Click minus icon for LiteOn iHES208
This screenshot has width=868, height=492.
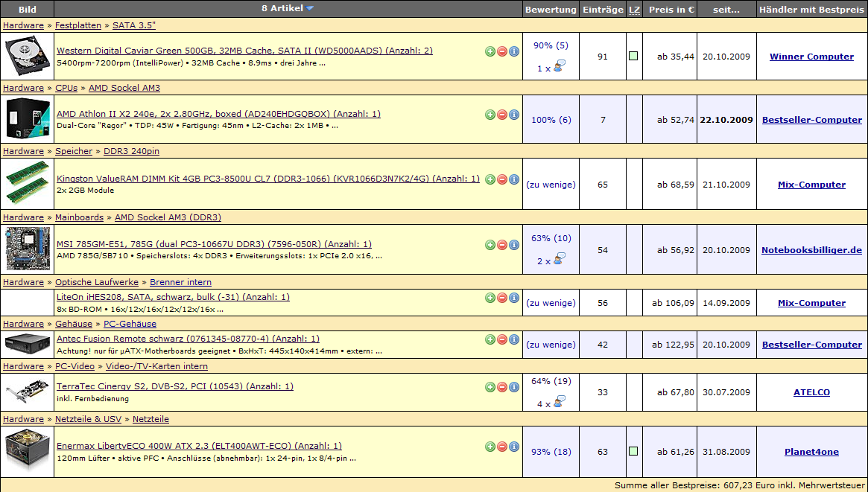[502, 298]
